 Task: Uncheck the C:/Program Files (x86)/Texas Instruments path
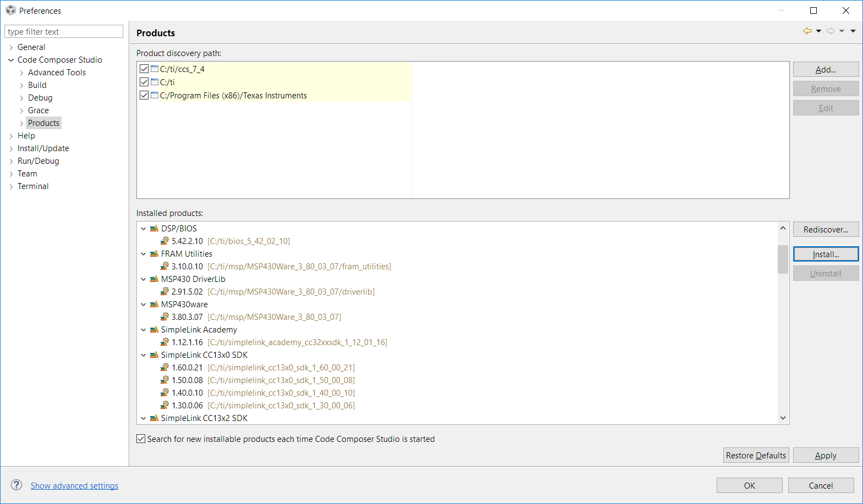pos(144,95)
